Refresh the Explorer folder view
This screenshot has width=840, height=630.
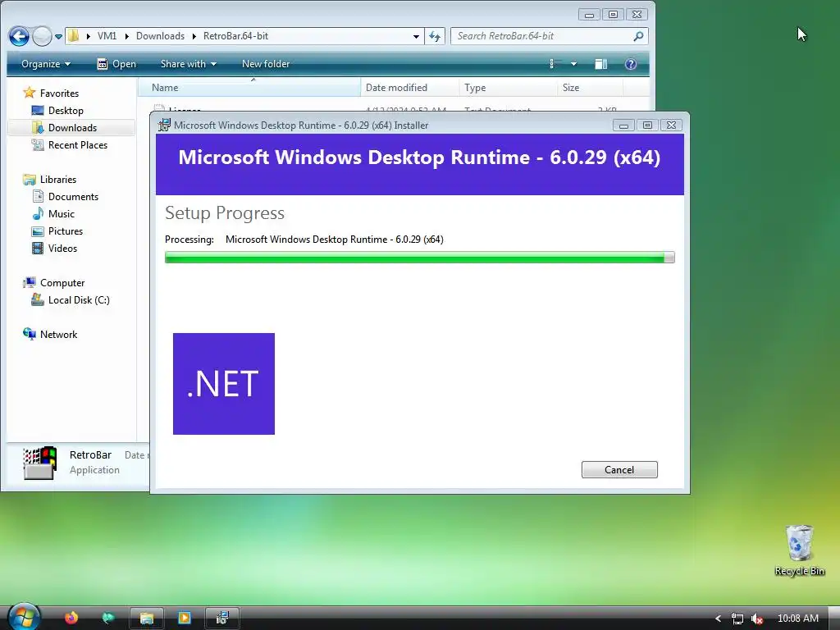(435, 36)
